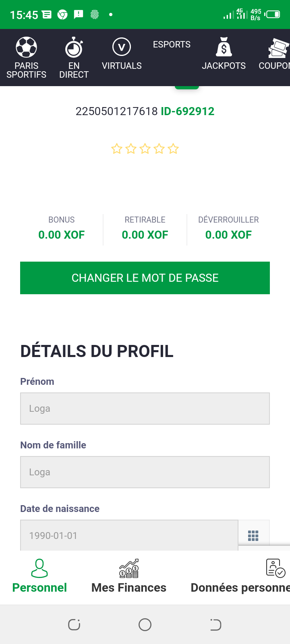Click the Date de naissance field

[129, 536]
